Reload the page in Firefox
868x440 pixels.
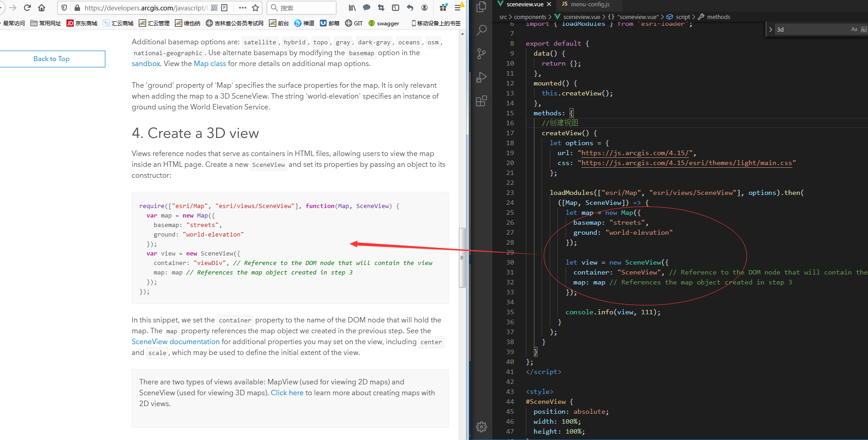(27, 8)
